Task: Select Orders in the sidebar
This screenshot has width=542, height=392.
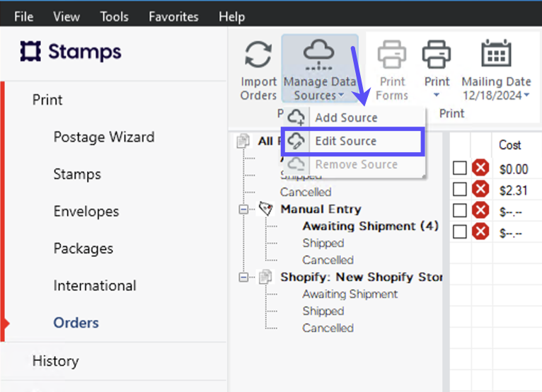Action: coord(76,323)
